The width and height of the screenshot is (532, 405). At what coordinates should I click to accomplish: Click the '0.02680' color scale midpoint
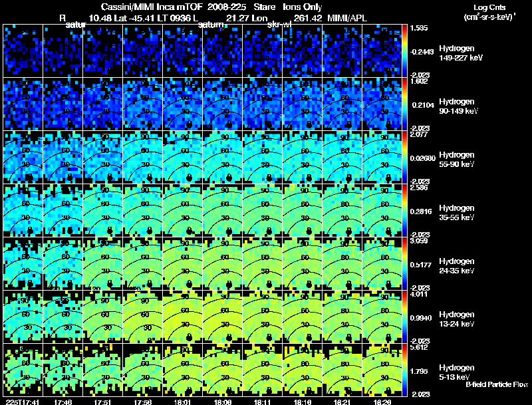[423, 158]
